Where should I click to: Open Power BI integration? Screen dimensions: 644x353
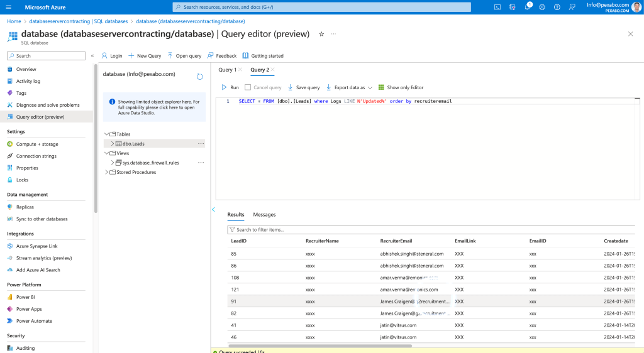(25, 297)
